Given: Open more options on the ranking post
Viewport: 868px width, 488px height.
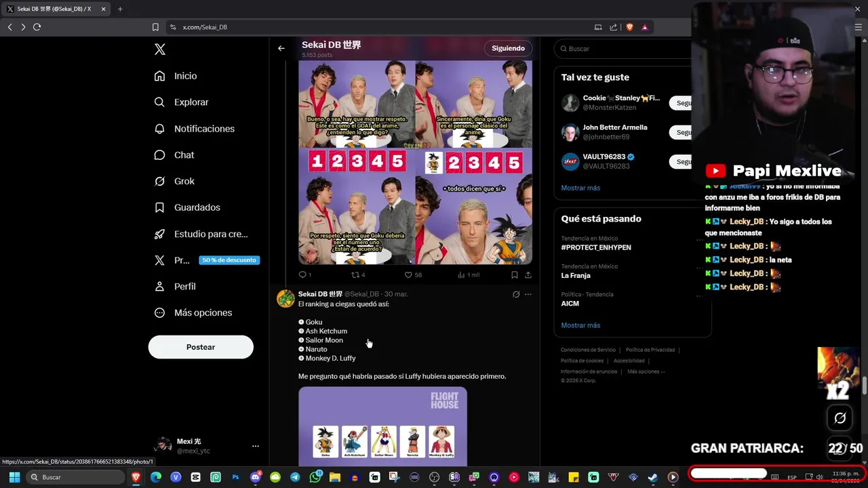Looking at the screenshot, I should [x=528, y=294].
